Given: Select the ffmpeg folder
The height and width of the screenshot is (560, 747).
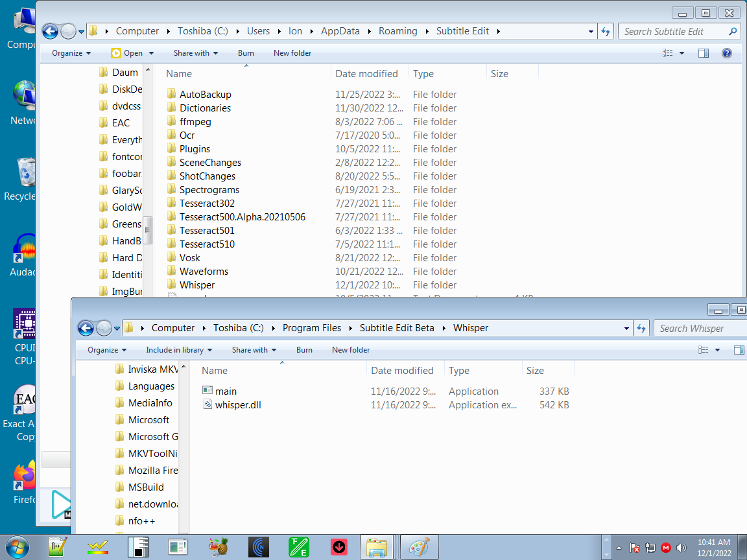Looking at the screenshot, I should (x=195, y=121).
